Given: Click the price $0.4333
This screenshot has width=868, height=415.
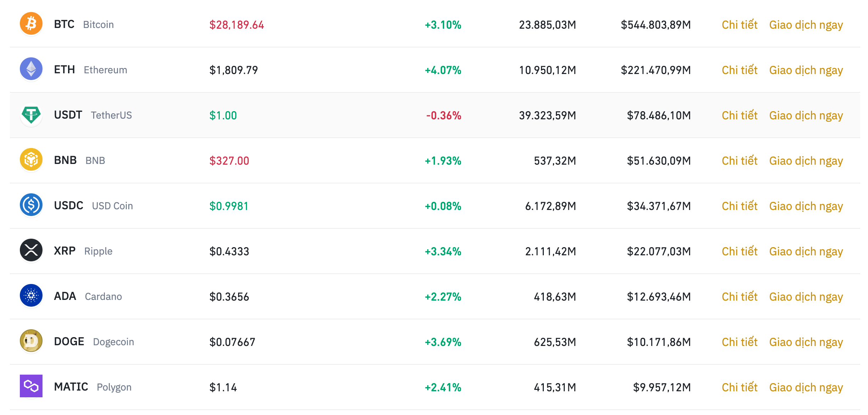Looking at the screenshot, I should click(x=229, y=251).
